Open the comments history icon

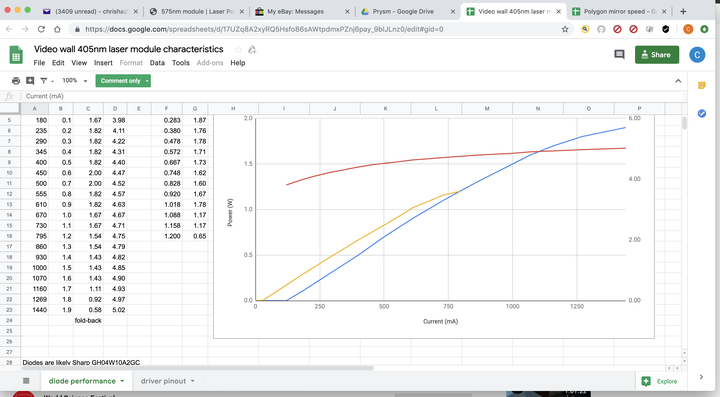[x=619, y=55]
